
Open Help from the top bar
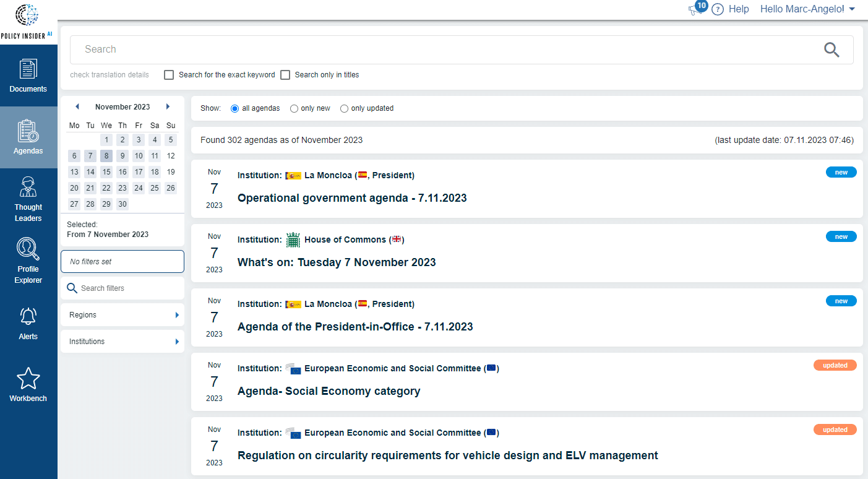point(739,9)
